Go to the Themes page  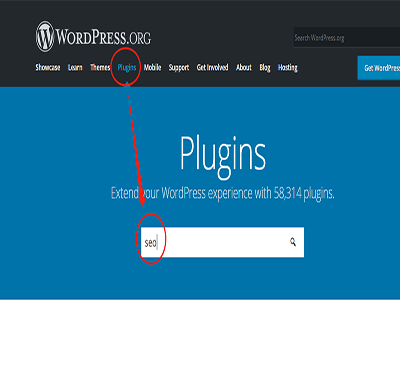(100, 68)
